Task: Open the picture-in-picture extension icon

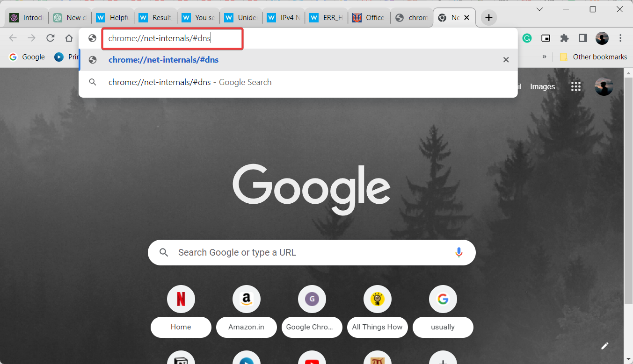Action: click(546, 38)
